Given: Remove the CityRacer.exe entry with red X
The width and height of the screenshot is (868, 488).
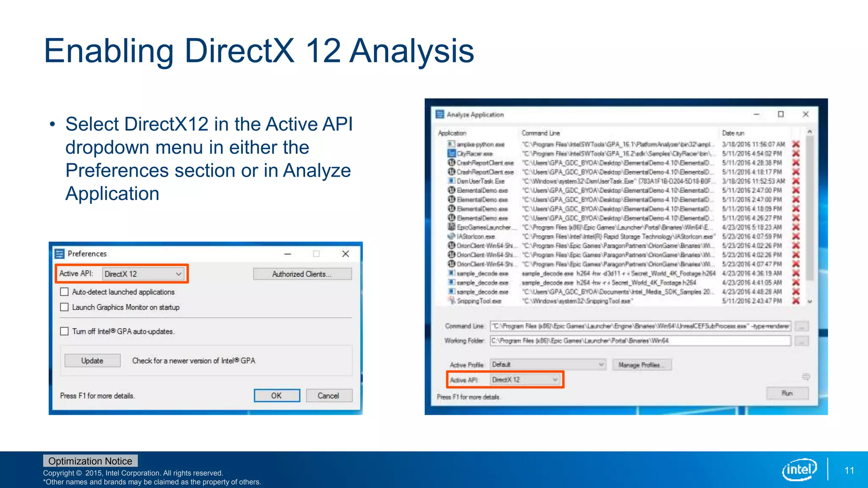Looking at the screenshot, I should coord(796,154).
